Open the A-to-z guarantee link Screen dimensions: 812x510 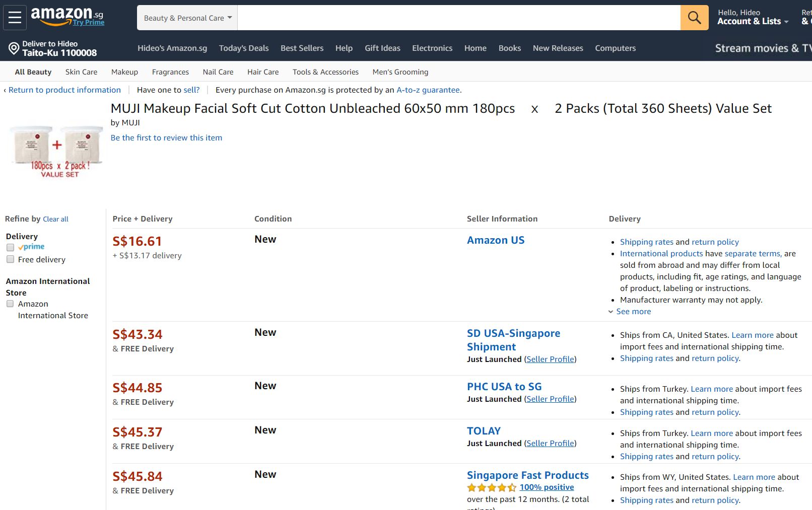(428, 90)
